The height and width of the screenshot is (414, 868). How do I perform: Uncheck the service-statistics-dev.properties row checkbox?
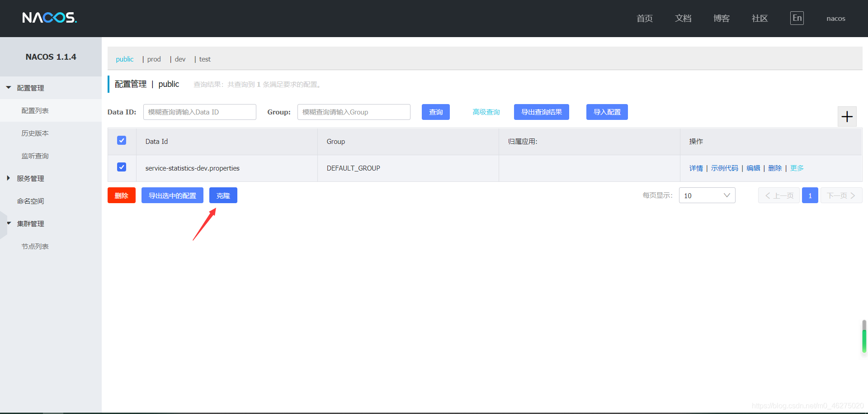pos(122,167)
